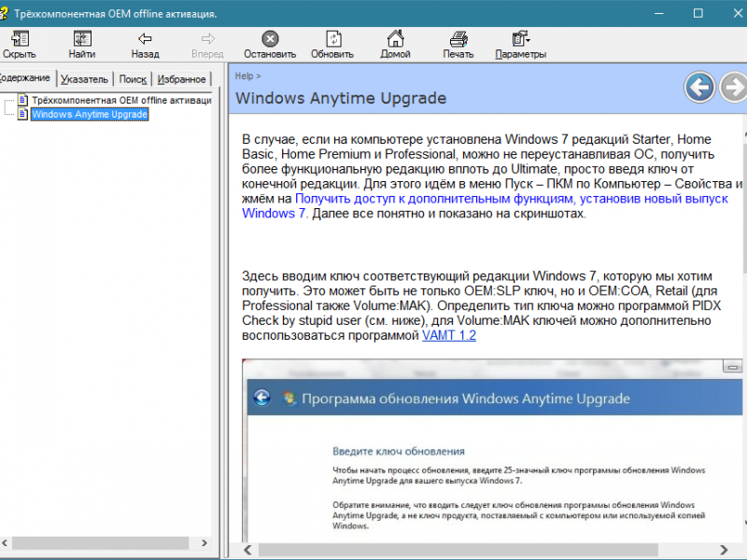747x560 pixels.
Task: Switch to the Указатель (Index) tab
Action: [84, 79]
